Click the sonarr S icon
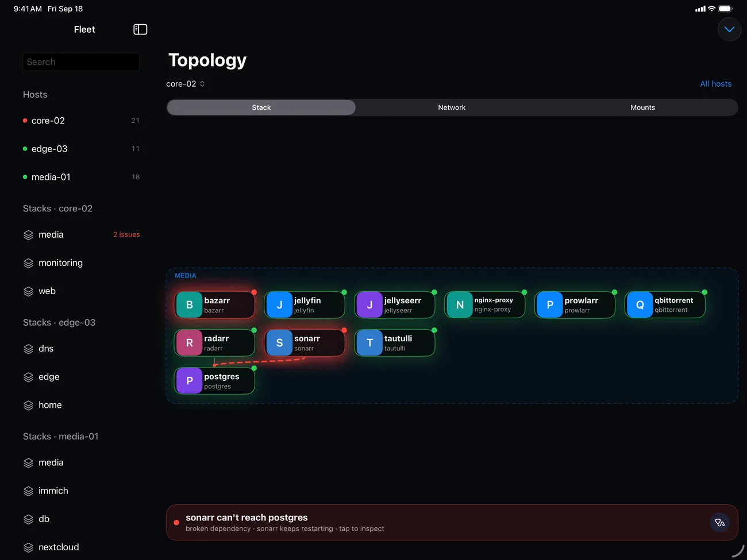The image size is (747, 560). [279, 343]
